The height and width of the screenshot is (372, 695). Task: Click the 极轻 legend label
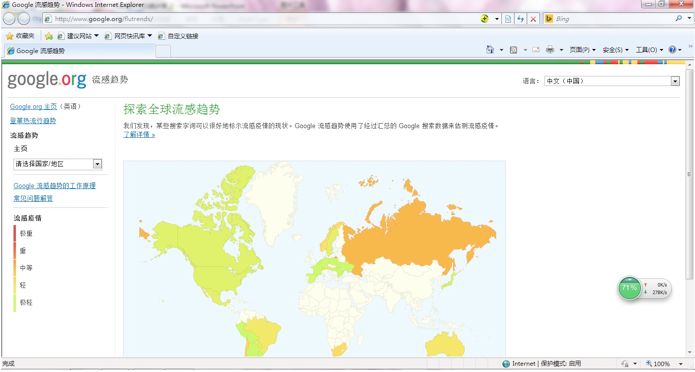(x=26, y=302)
